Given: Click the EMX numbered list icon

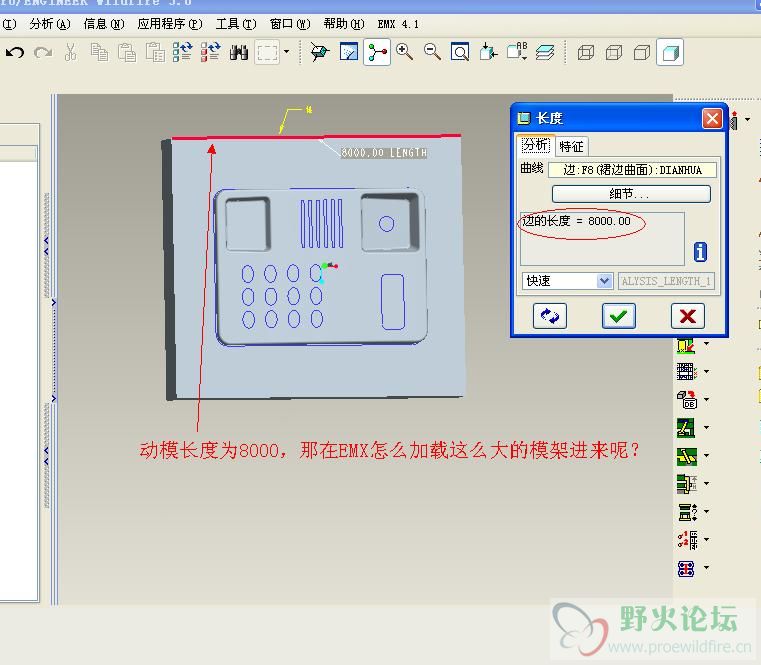Looking at the screenshot, I should tap(687, 540).
